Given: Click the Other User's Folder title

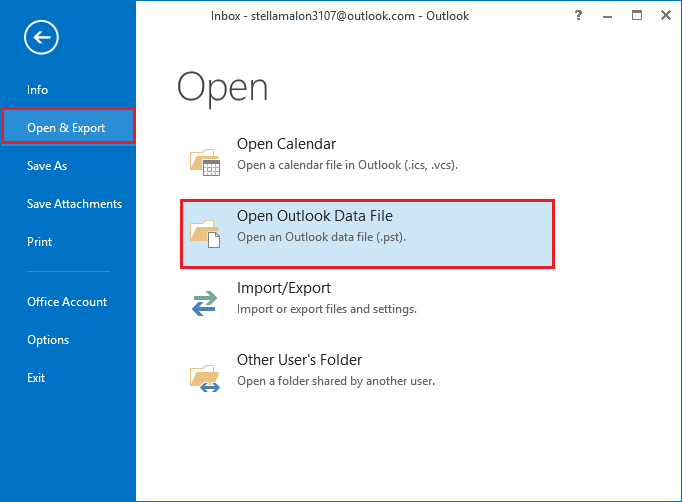Looking at the screenshot, I should (299, 360).
